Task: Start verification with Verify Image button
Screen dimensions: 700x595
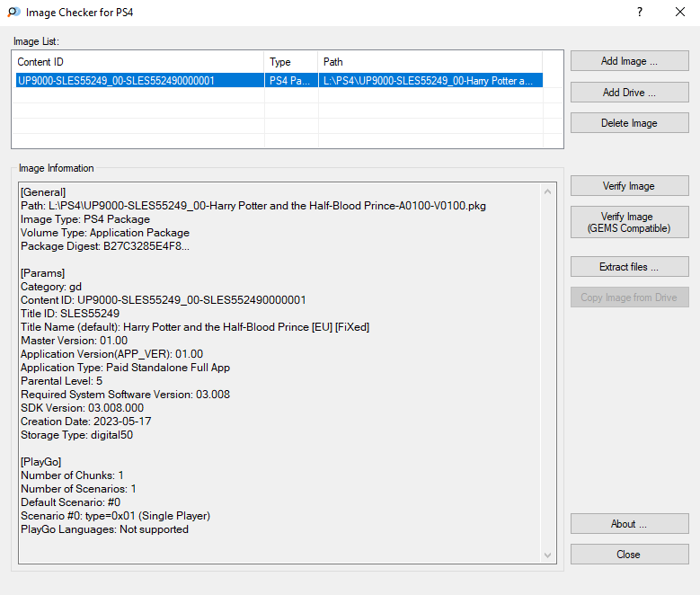Action: (x=630, y=186)
